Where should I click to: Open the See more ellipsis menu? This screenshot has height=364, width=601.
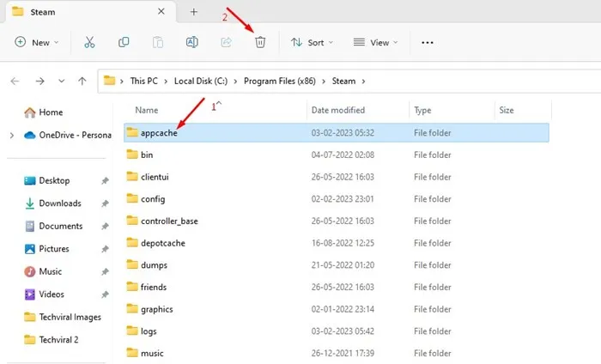pos(428,43)
